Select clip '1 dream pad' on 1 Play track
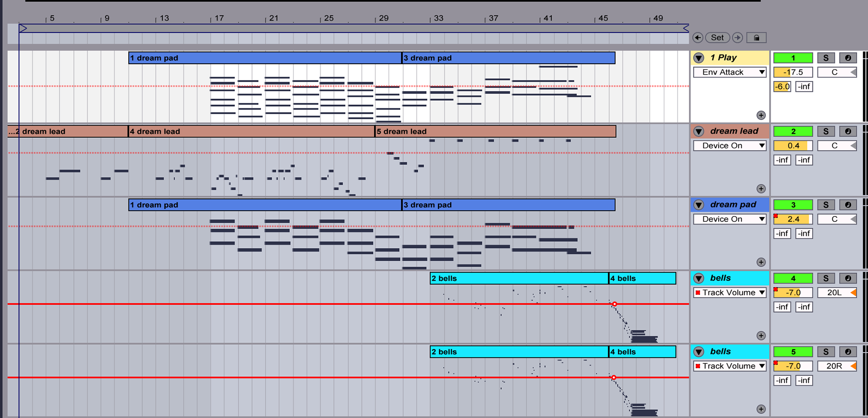This screenshot has width=868, height=418. point(265,58)
